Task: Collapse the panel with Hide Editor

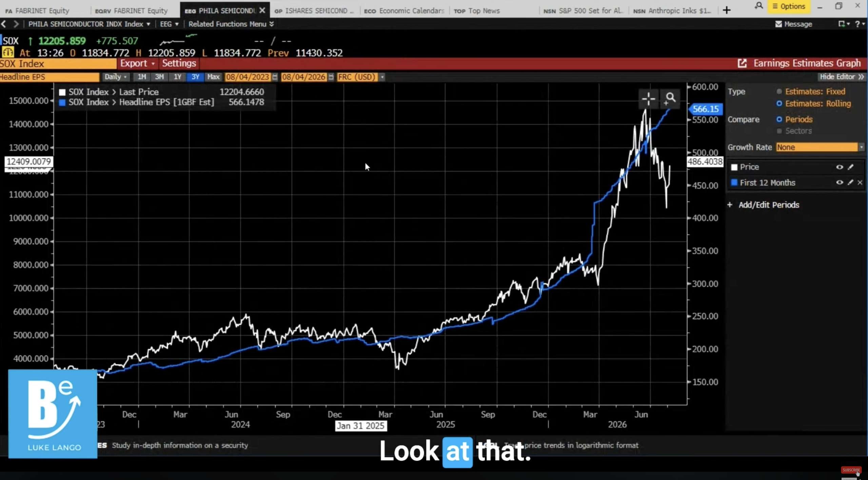Action: tap(842, 77)
